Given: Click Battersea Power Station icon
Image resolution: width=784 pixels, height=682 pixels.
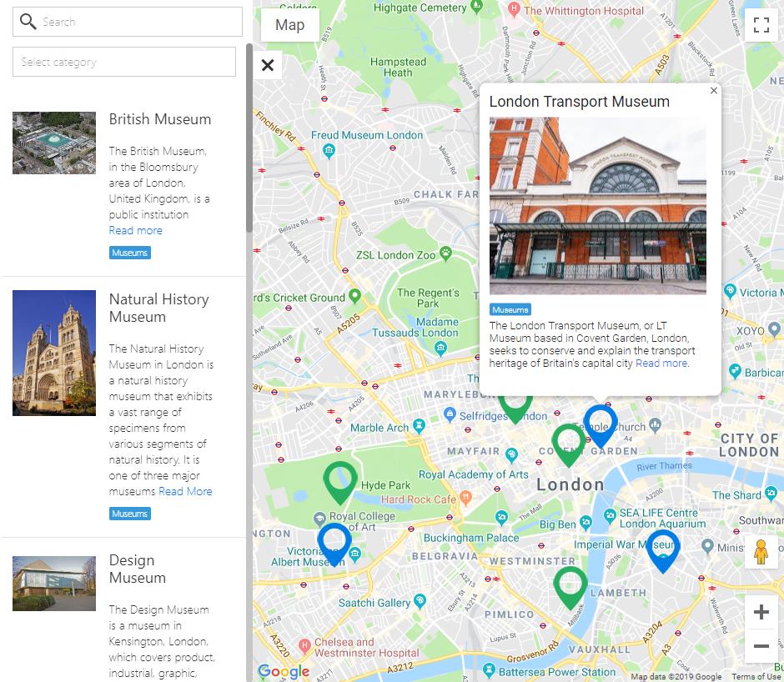Looking at the screenshot, I should tap(489, 669).
